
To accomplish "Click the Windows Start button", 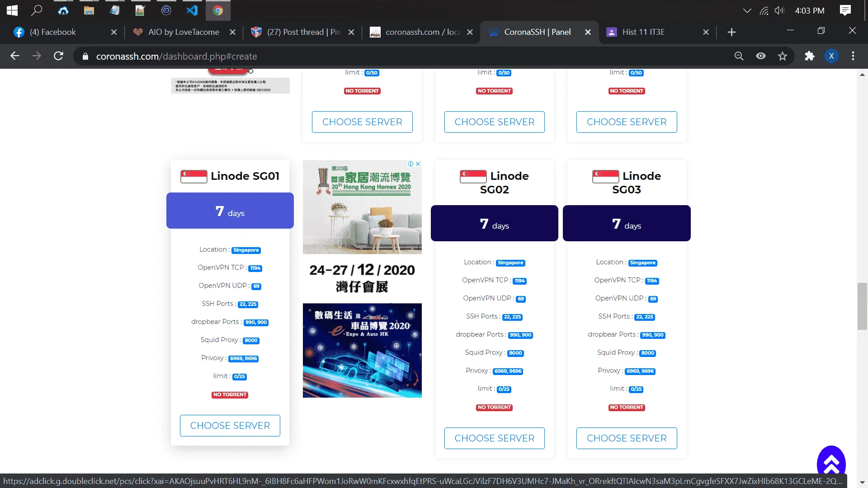I will 12,10.
